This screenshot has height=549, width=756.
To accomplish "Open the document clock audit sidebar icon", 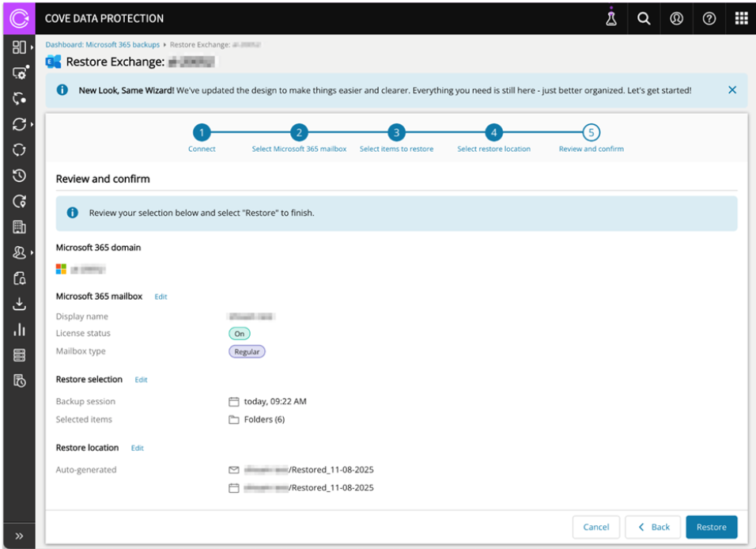I will click(19, 381).
